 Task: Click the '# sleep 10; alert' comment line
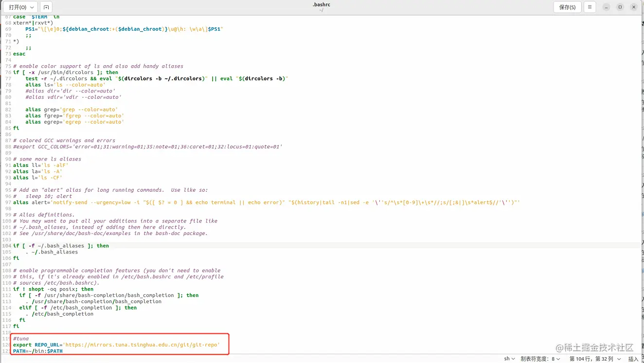pyautogui.click(x=42, y=196)
